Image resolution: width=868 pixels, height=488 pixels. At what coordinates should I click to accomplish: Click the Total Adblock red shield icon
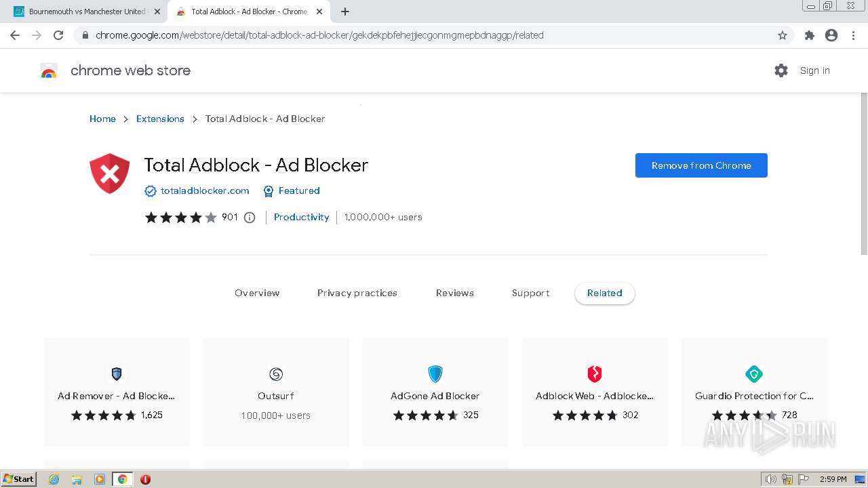coord(110,174)
